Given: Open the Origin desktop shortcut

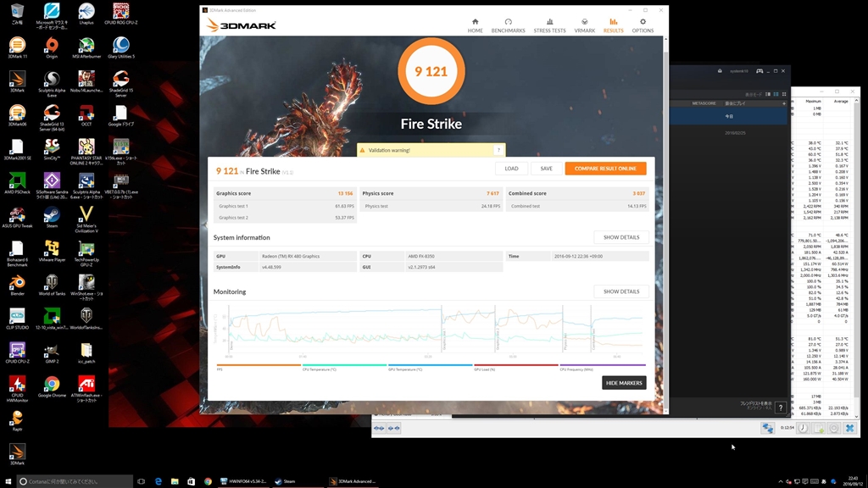Looking at the screenshot, I should tap(52, 47).
